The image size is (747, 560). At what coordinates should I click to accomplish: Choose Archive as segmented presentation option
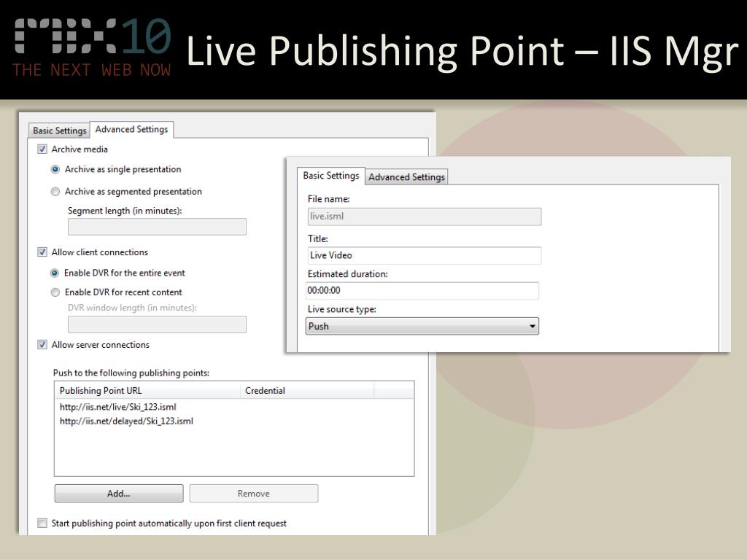click(55, 192)
